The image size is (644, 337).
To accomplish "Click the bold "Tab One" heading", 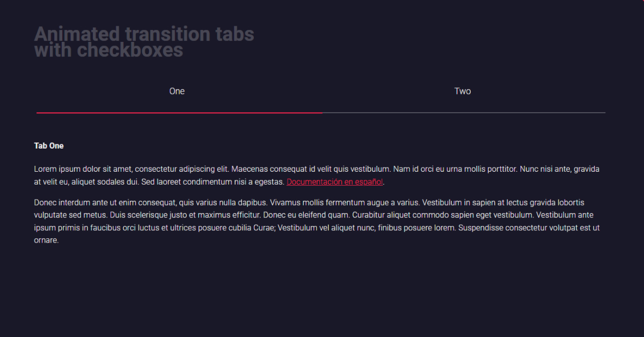I will pos(49,145).
